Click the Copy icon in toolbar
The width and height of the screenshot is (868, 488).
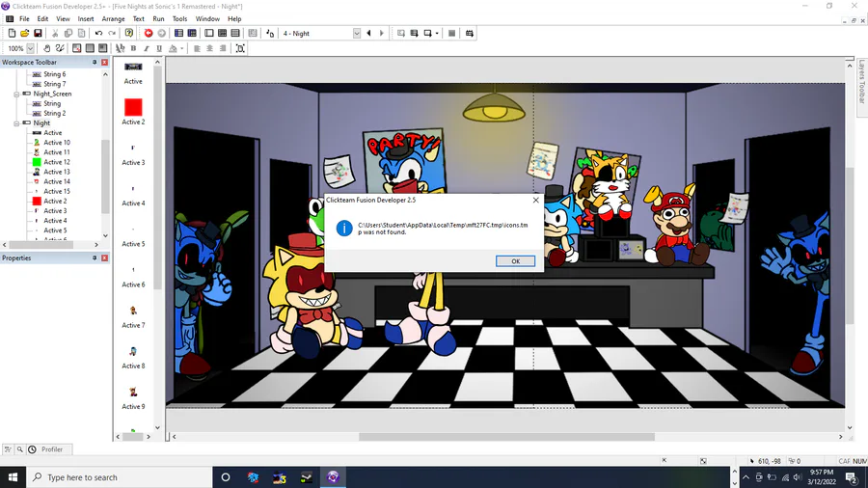pyautogui.click(x=68, y=33)
